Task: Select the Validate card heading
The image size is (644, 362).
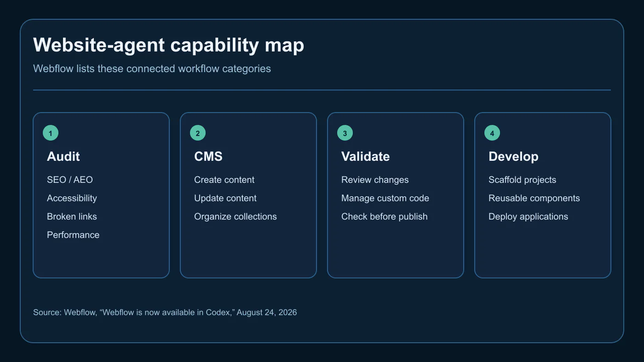Action: [x=366, y=157]
